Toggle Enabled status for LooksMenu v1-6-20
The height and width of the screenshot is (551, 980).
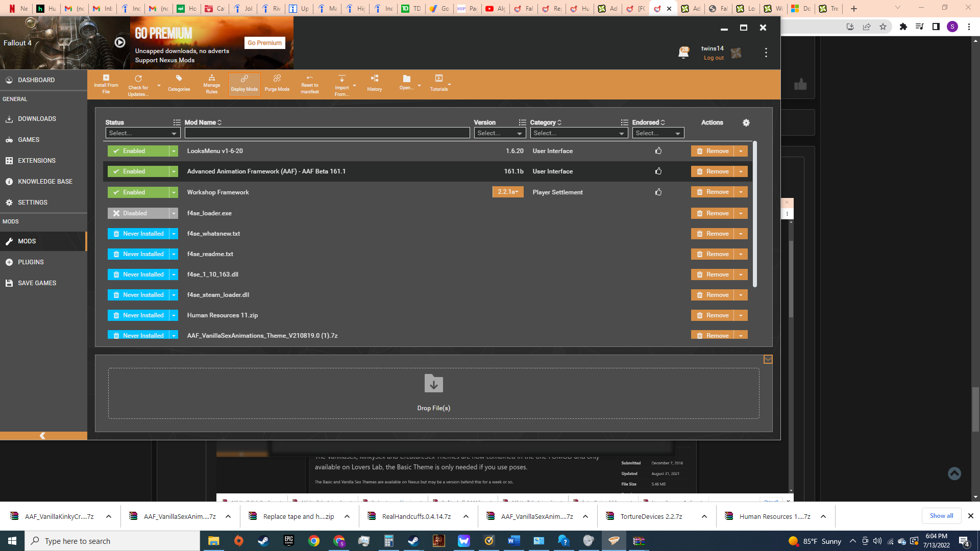point(138,151)
